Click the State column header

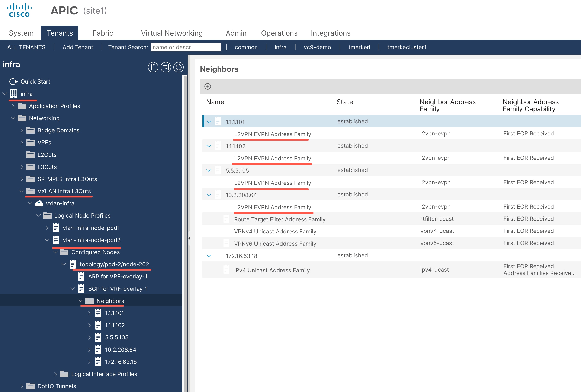click(x=344, y=102)
